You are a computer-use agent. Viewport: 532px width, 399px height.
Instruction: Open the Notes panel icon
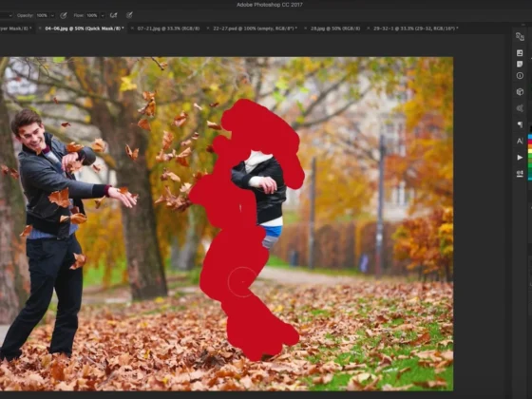coord(520,65)
